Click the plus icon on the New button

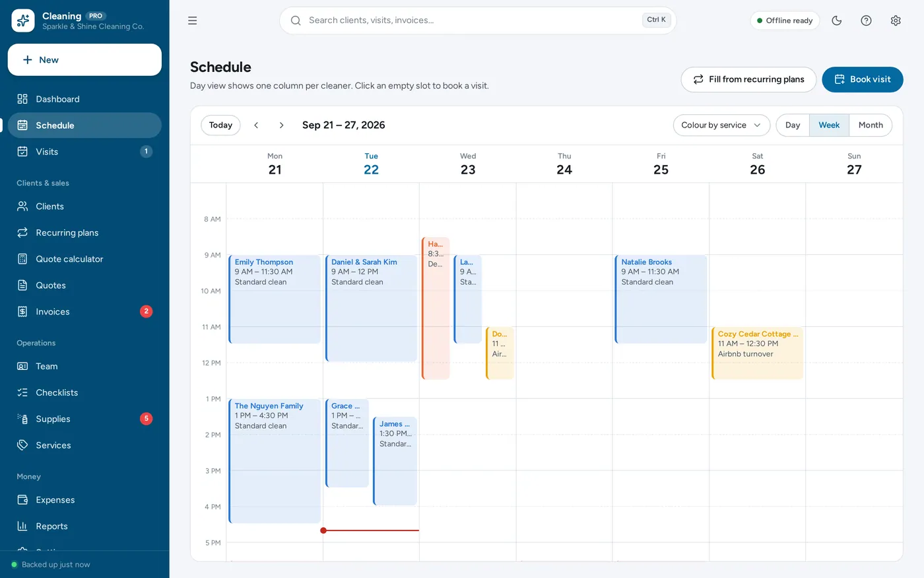pyautogui.click(x=28, y=59)
